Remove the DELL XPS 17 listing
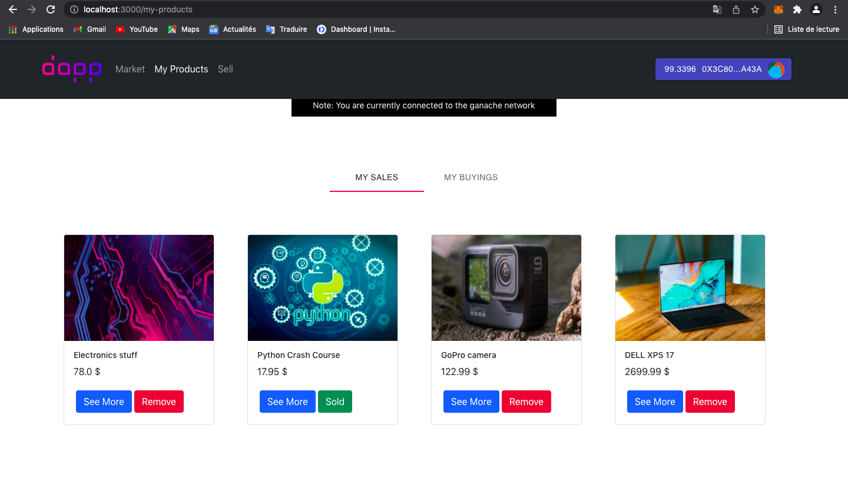Image resolution: width=848 pixels, height=504 pixels. click(710, 402)
